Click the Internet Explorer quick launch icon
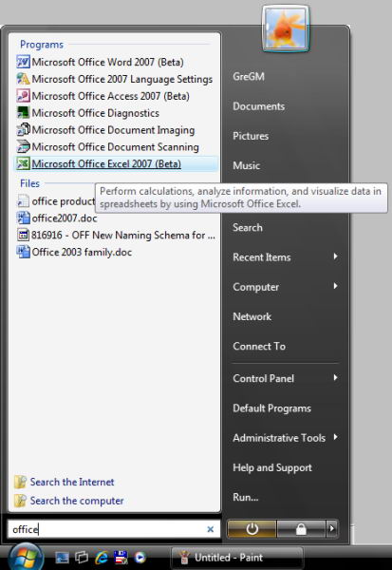 click(102, 557)
